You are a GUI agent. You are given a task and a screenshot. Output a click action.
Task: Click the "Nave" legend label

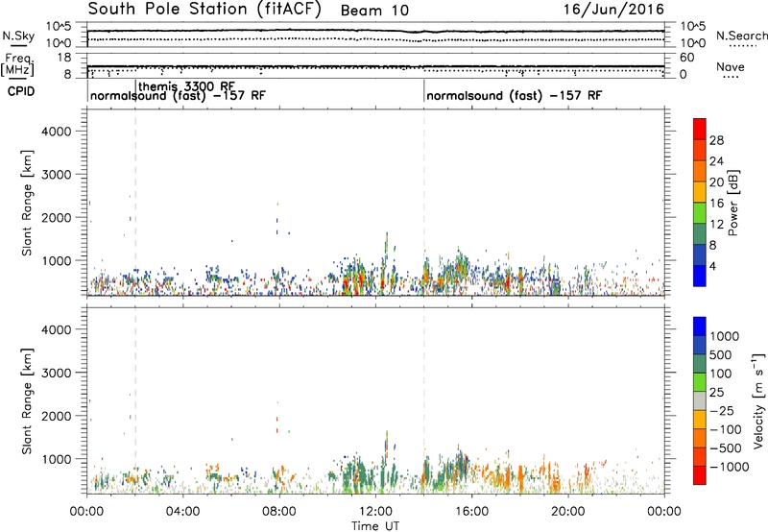[x=731, y=67]
